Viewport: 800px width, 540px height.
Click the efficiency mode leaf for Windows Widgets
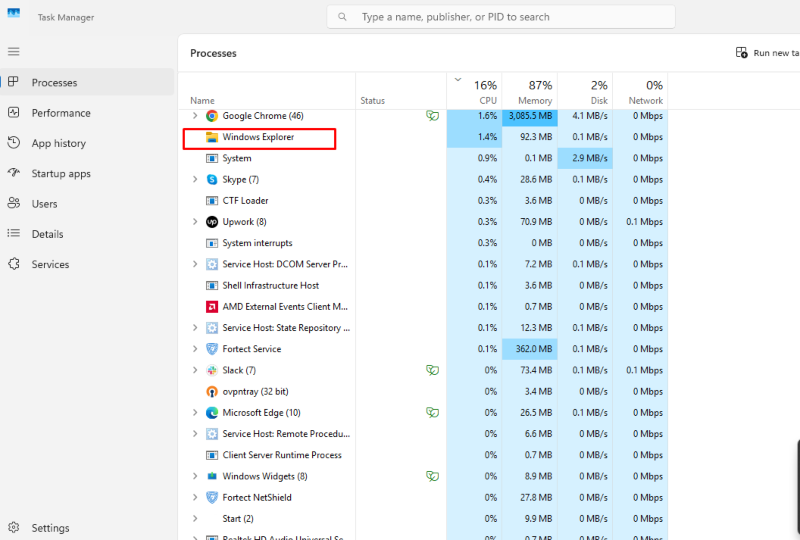click(432, 476)
